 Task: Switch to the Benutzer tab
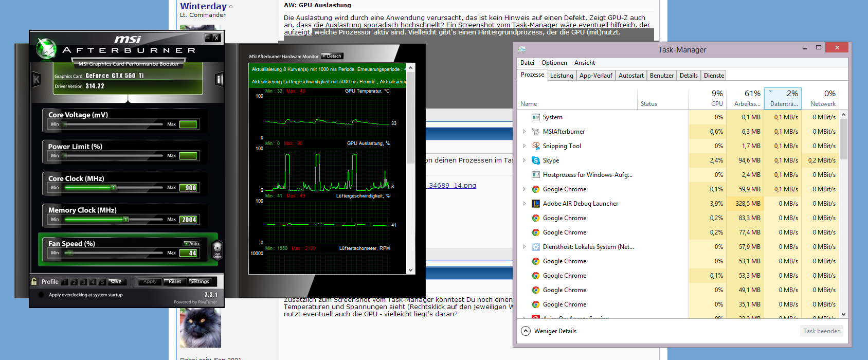(661, 76)
